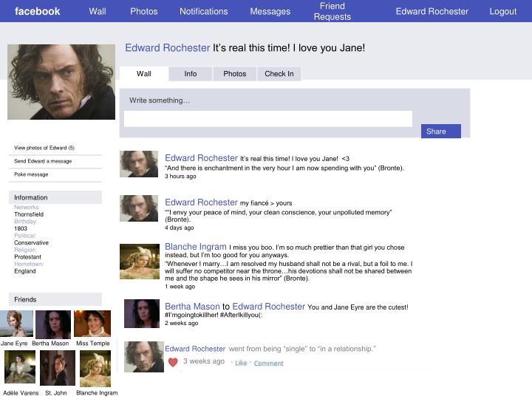The image size is (532, 399).
Task: Open Messages in the top bar
Action: tap(270, 11)
